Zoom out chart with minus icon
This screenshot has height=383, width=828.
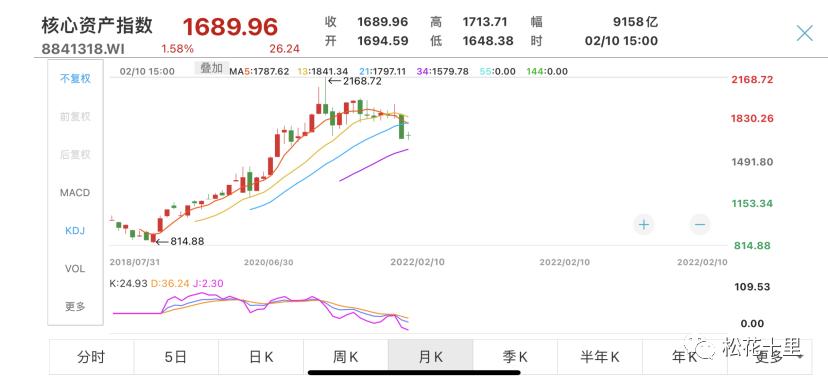coord(700,225)
